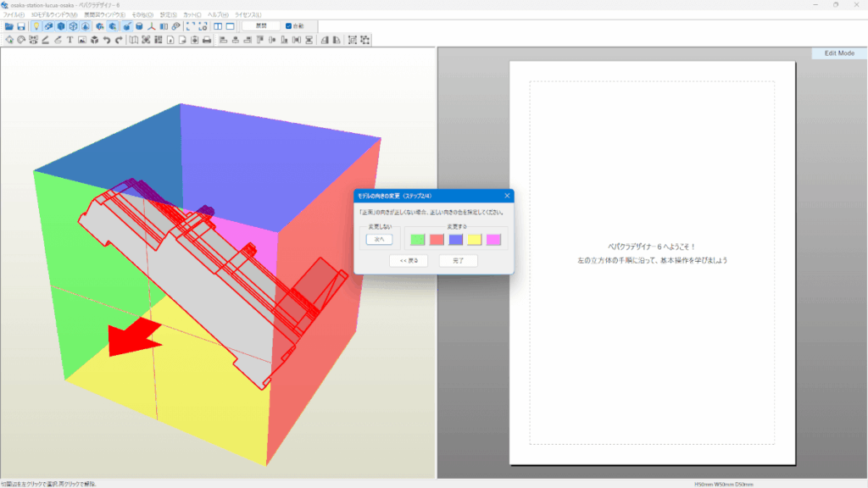The width and height of the screenshot is (868, 488).
Task: Close the モデルの向きの変更 dialog
Action: pyautogui.click(x=507, y=196)
